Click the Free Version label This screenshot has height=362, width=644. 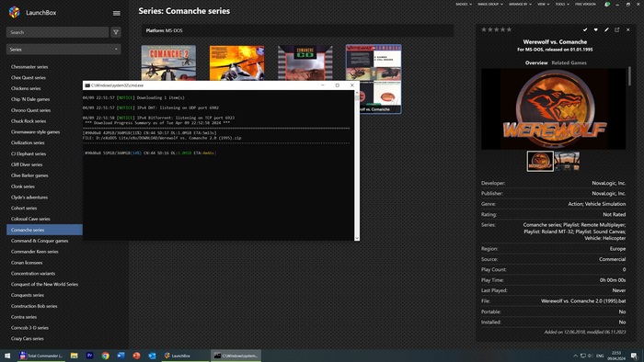585,4
